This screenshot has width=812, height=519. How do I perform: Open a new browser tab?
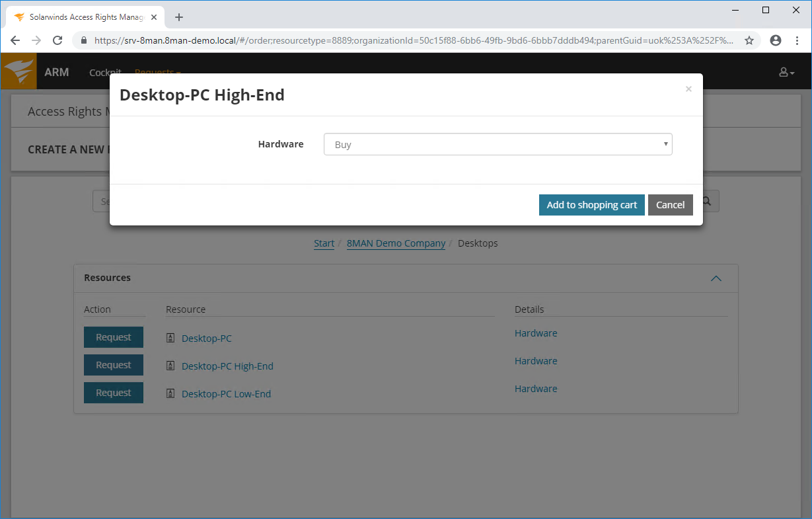point(179,17)
